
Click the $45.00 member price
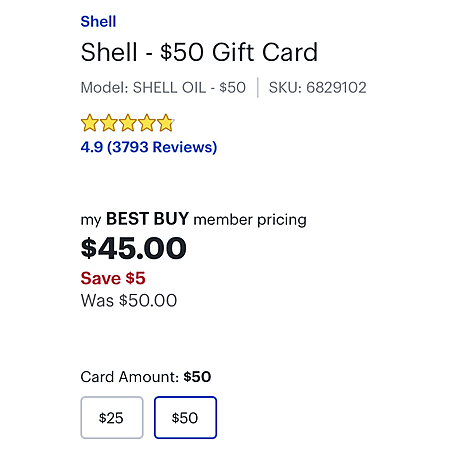coord(133,248)
